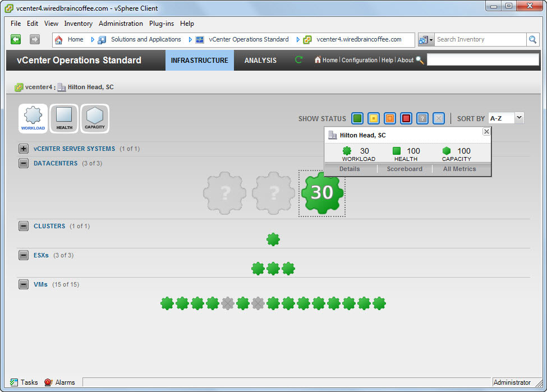Screen dimensions: 547x392
Task: Click Details in the Hilton Head popup
Action: tap(350, 169)
